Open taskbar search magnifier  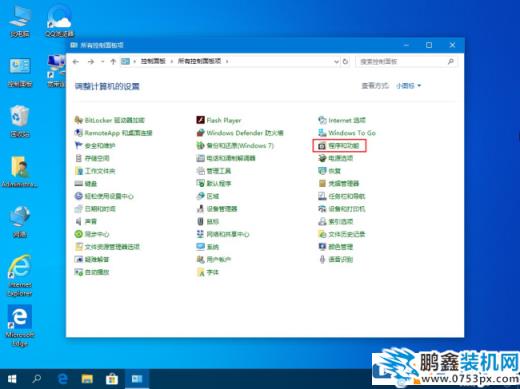[x=37, y=379]
